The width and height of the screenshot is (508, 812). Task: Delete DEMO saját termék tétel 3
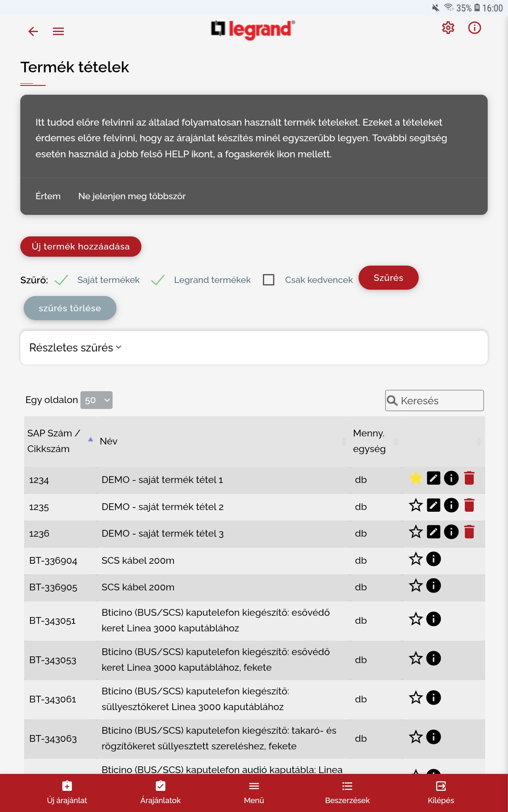[469, 532]
